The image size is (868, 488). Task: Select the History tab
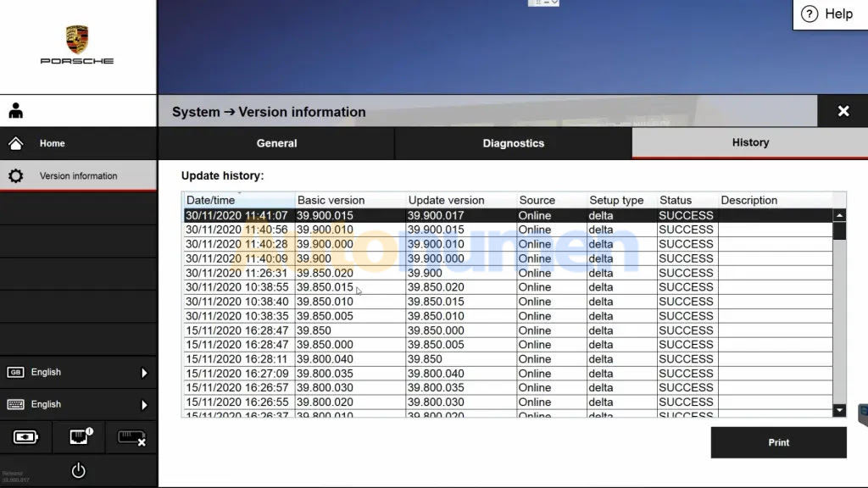(x=750, y=142)
